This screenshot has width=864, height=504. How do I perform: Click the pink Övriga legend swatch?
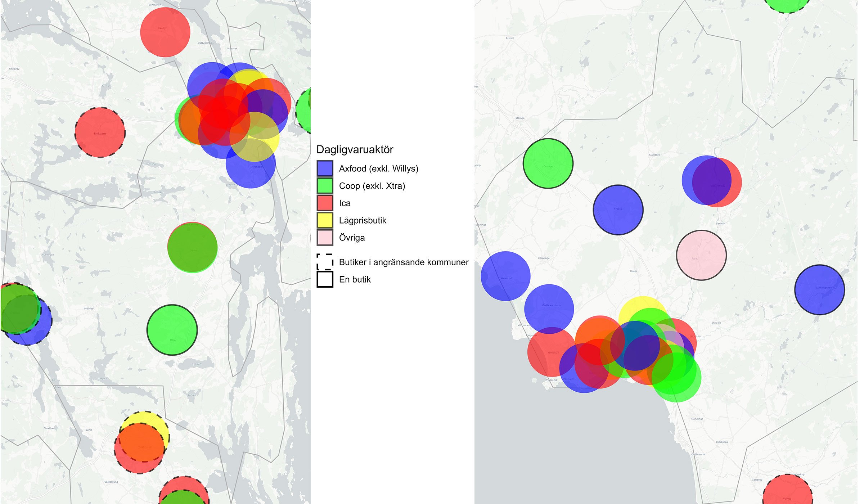pos(325,237)
